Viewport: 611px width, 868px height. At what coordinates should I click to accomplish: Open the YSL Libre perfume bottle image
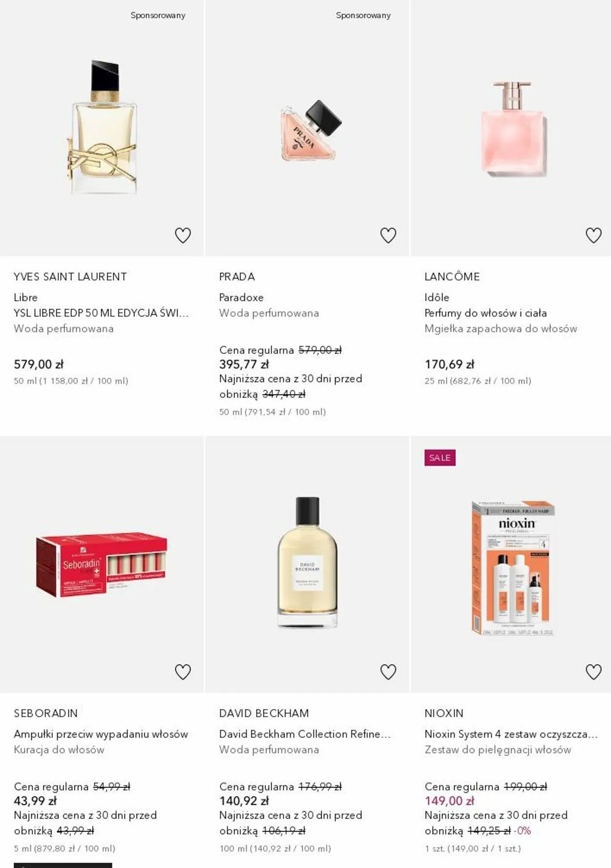point(103,127)
